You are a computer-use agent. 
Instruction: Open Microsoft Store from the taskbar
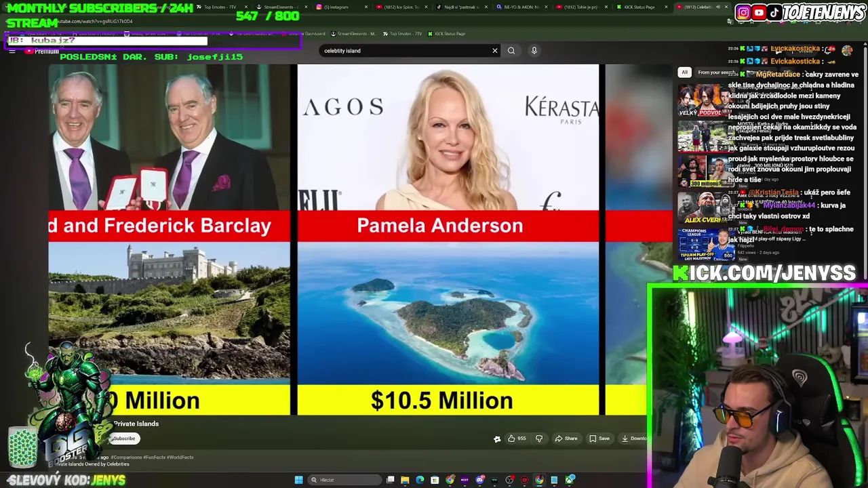click(435, 480)
